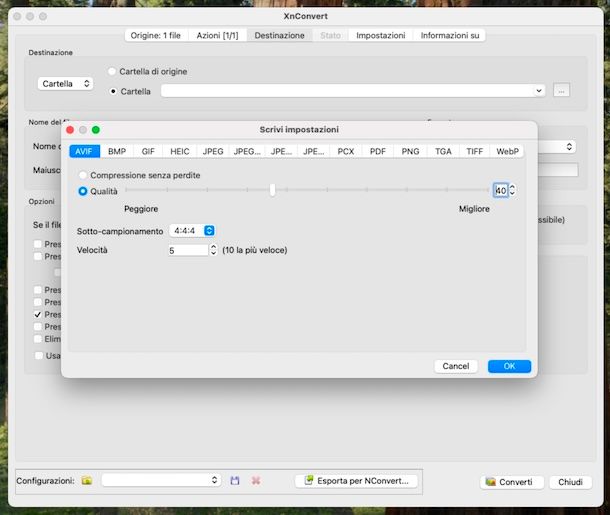Click the Velocità value field
The image size is (610, 515).
point(188,250)
